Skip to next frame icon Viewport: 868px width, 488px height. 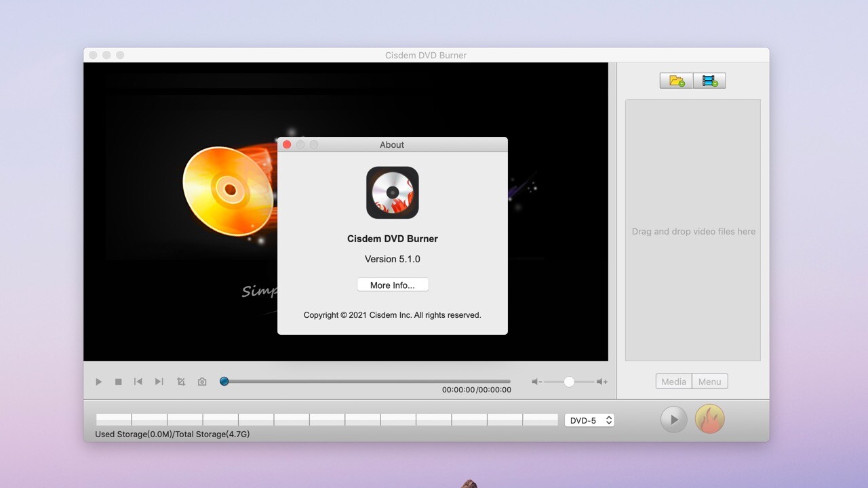(159, 382)
